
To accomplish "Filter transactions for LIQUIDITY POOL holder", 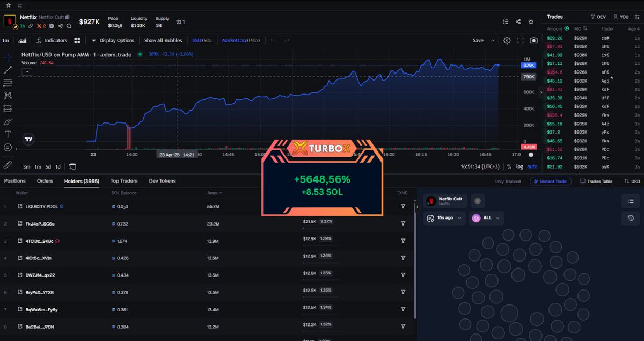I will point(403,206).
